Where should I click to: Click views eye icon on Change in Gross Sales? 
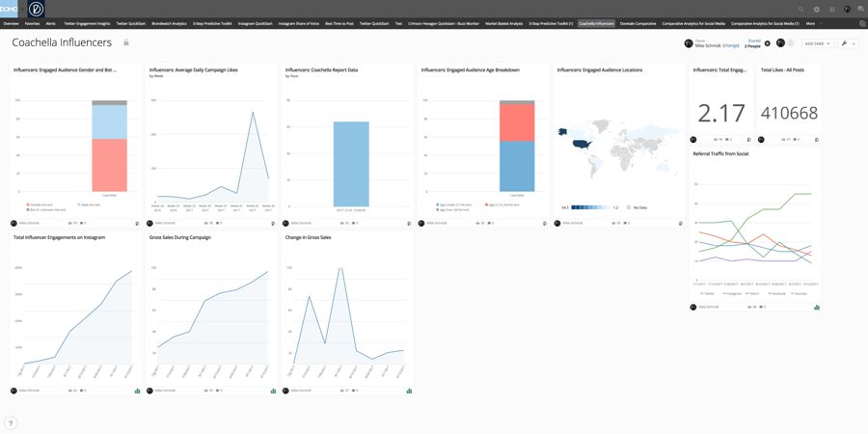(340, 391)
